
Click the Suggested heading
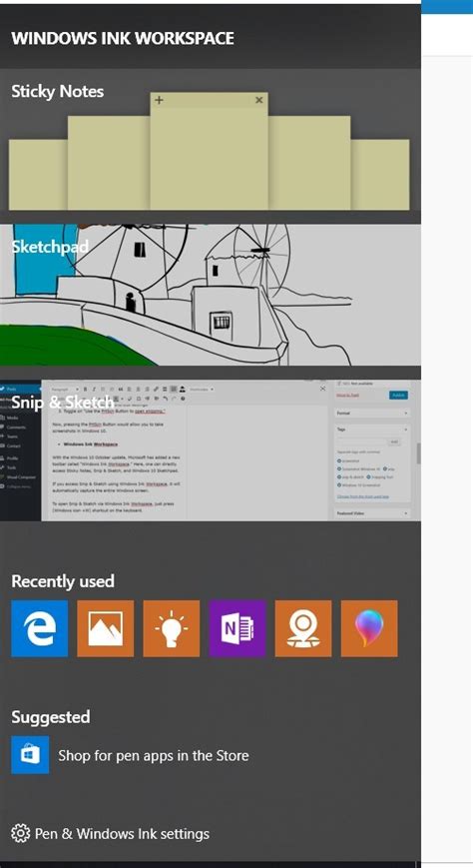point(50,717)
